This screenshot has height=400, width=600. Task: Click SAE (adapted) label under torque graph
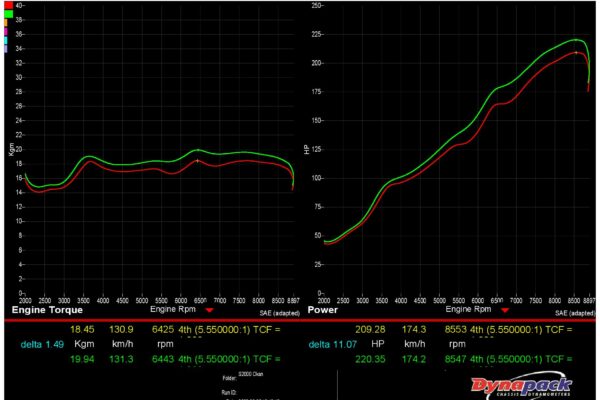280,313
